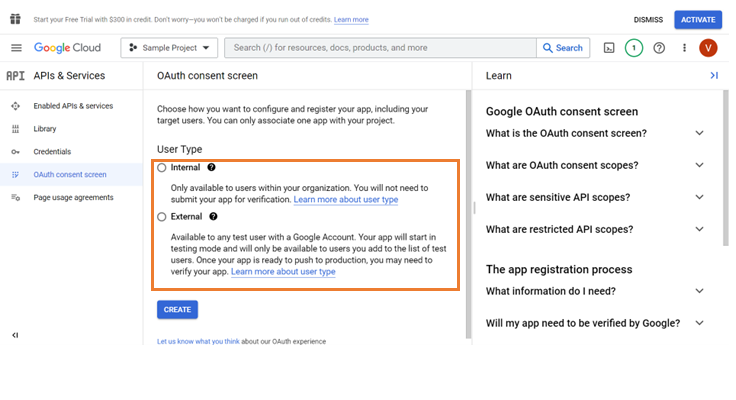The width and height of the screenshot is (736, 400).
Task: Show help tooltip for External user type
Action: 213,216
